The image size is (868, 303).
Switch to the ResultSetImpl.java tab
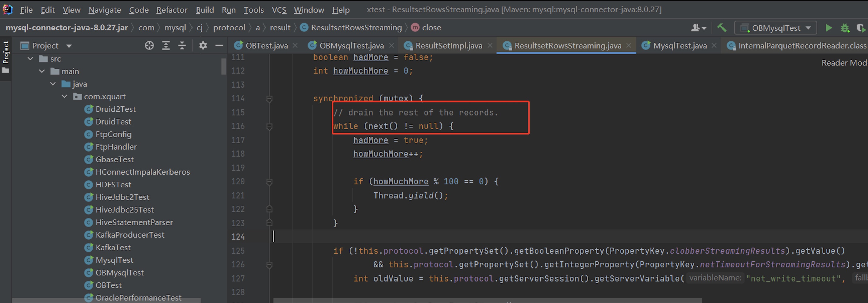coord(448,46)
